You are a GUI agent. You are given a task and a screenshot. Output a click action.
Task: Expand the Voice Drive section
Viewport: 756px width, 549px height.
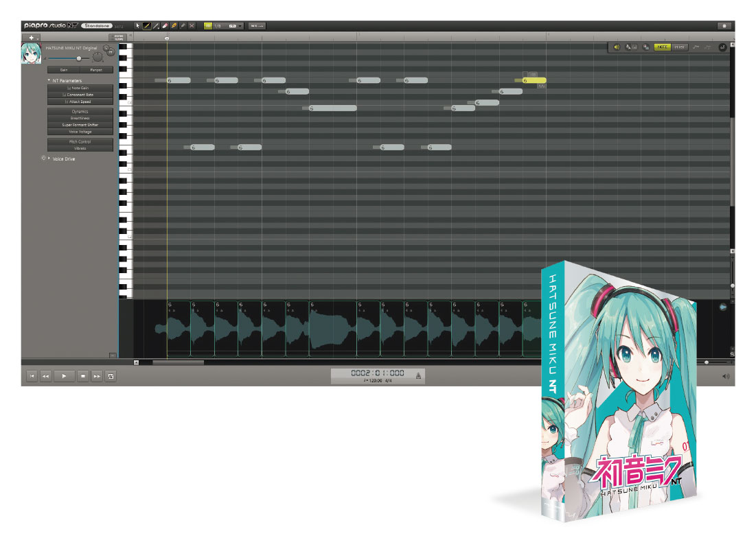coord(49,158)
